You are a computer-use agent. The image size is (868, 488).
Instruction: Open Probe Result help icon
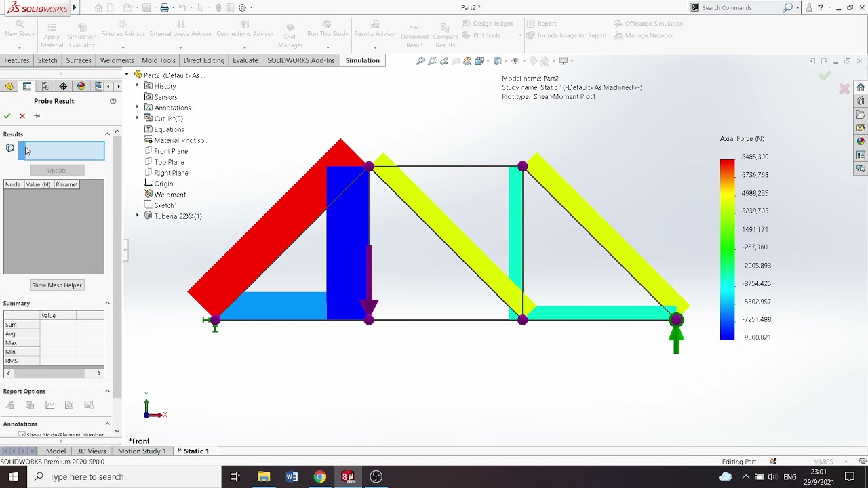113,101
